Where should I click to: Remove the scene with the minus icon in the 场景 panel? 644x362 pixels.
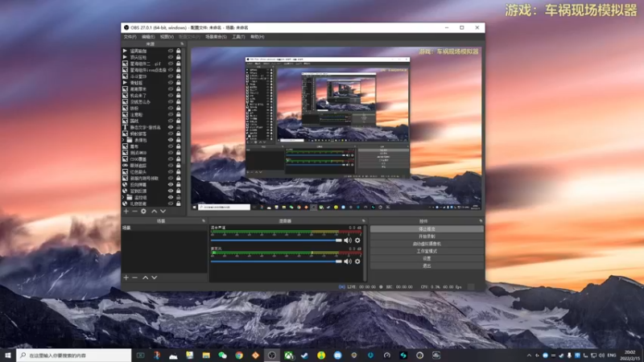(134, 278)
